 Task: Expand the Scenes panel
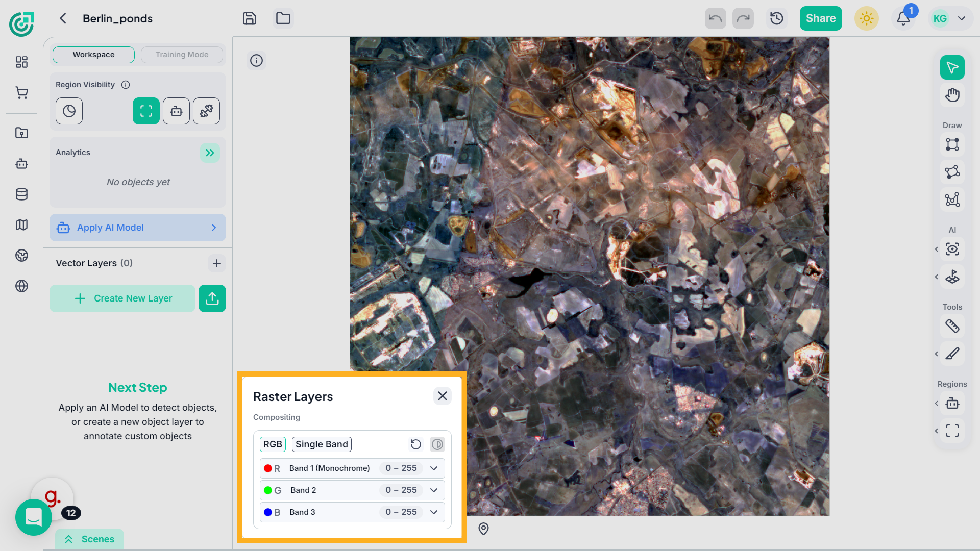click(x=89, y=539)
